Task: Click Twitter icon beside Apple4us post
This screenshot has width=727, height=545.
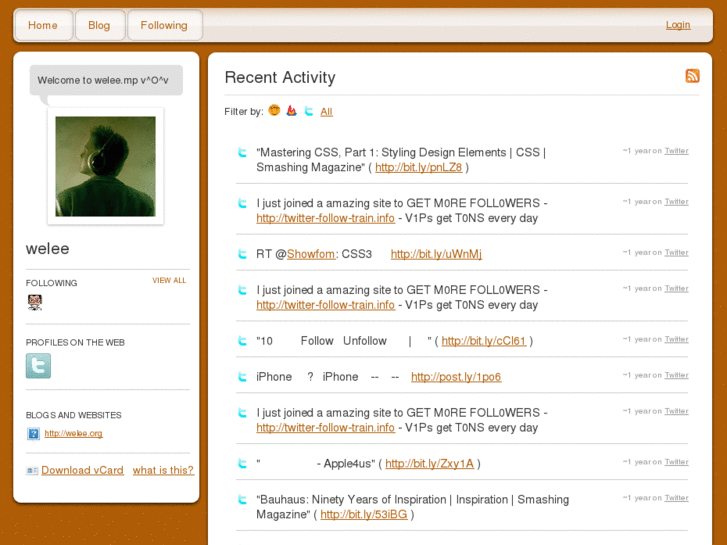Action: pyautogui.click(x=242, y=463)
